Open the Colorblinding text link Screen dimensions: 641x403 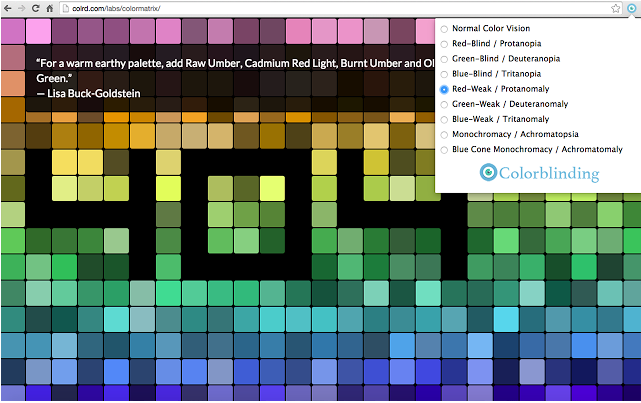(x=549, y=173)
